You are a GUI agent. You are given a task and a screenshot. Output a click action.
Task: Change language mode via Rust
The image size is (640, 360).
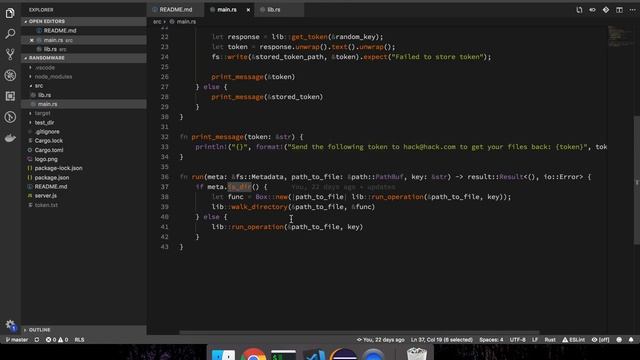550,340
